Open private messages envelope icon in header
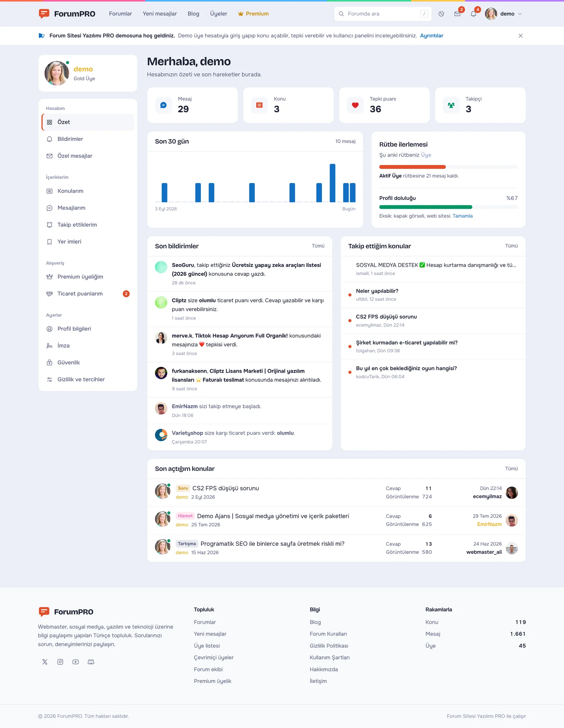This screenshot has height=728, width=564. click(457, 14)
